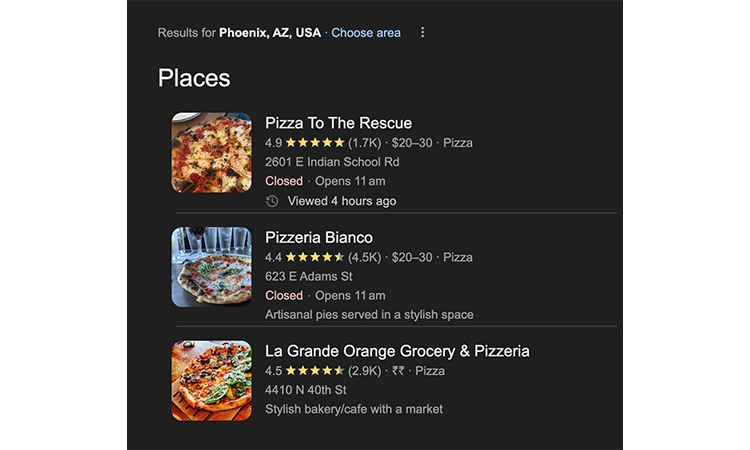
Task: Open Pizzeria Bianco pizza photo
Action: 211,266
